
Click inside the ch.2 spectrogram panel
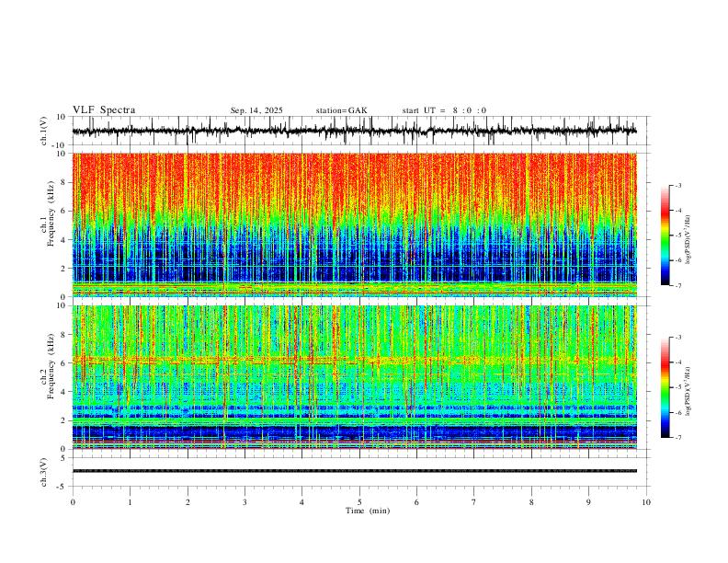354,377
